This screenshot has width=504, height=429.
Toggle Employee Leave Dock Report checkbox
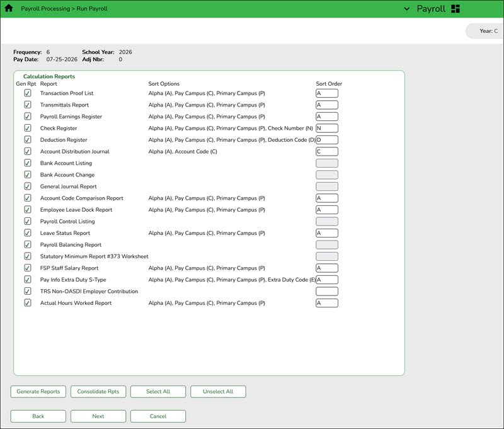pos(28,210)
